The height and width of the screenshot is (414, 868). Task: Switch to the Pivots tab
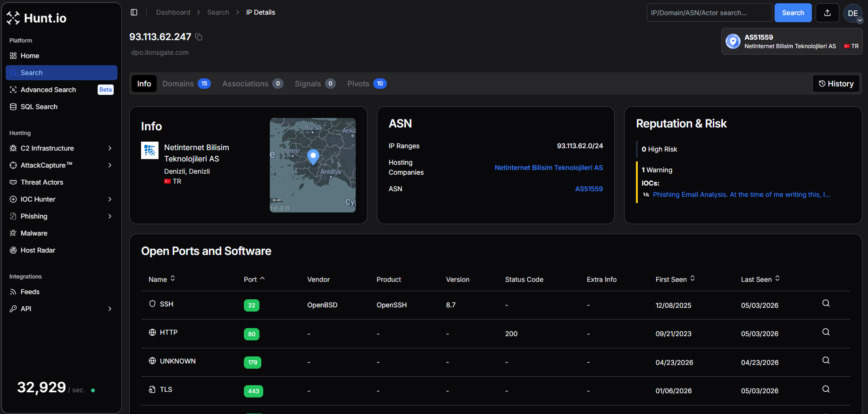pyautogui.click(x=367, y=84)
